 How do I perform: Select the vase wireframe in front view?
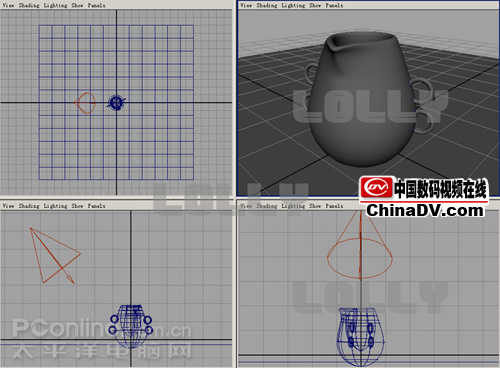tap(131, 326)
